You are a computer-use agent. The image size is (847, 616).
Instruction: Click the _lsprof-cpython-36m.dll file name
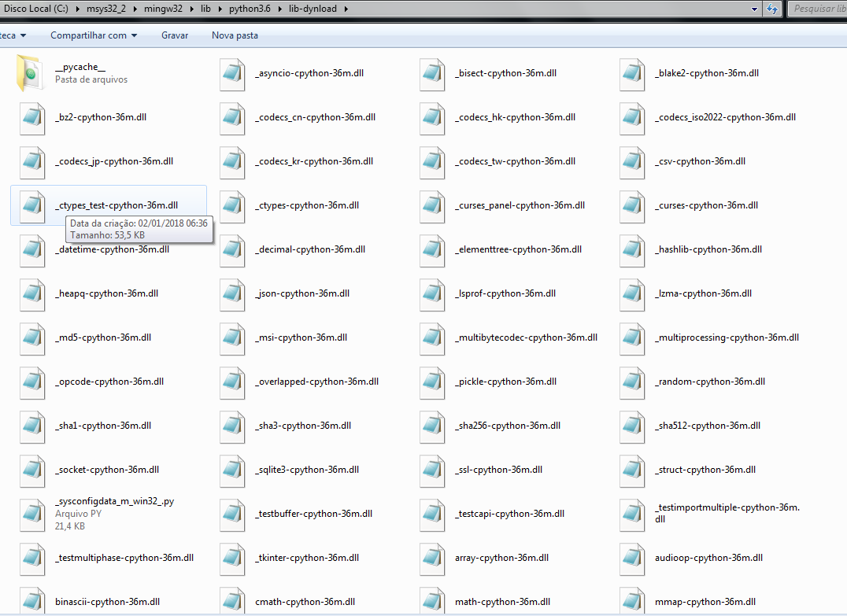point(505,293)
